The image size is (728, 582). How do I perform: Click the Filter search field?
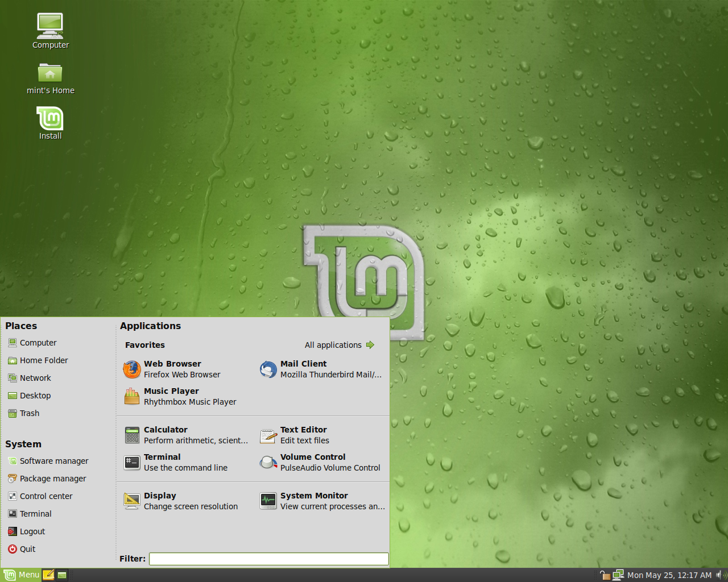click(x=269, y=559)
